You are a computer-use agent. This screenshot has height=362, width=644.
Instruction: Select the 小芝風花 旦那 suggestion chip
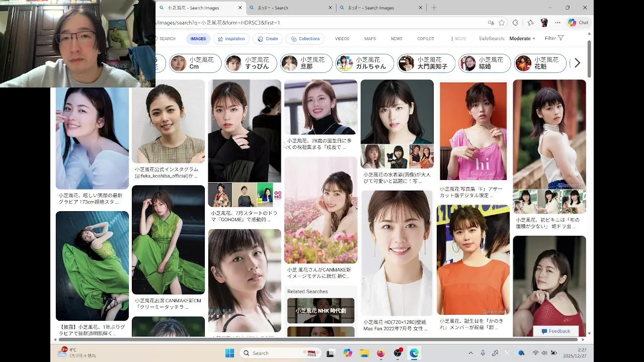click(x=306, y=63)
